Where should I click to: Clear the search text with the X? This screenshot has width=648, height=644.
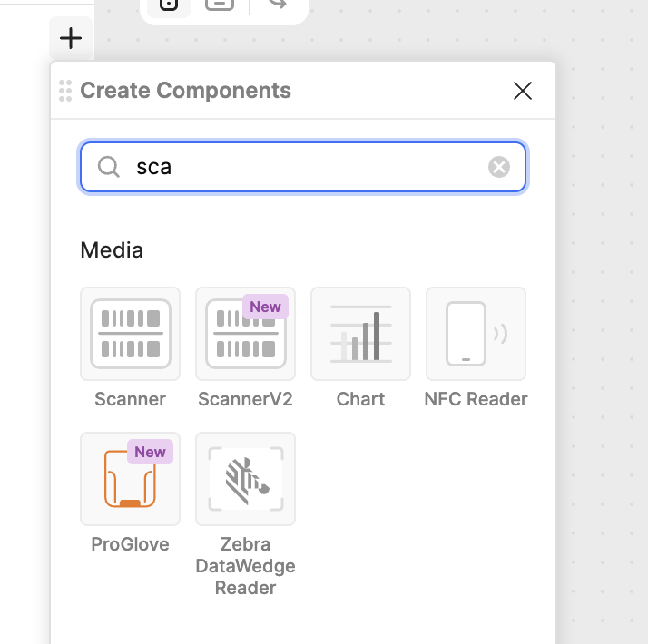pos(499,167)
